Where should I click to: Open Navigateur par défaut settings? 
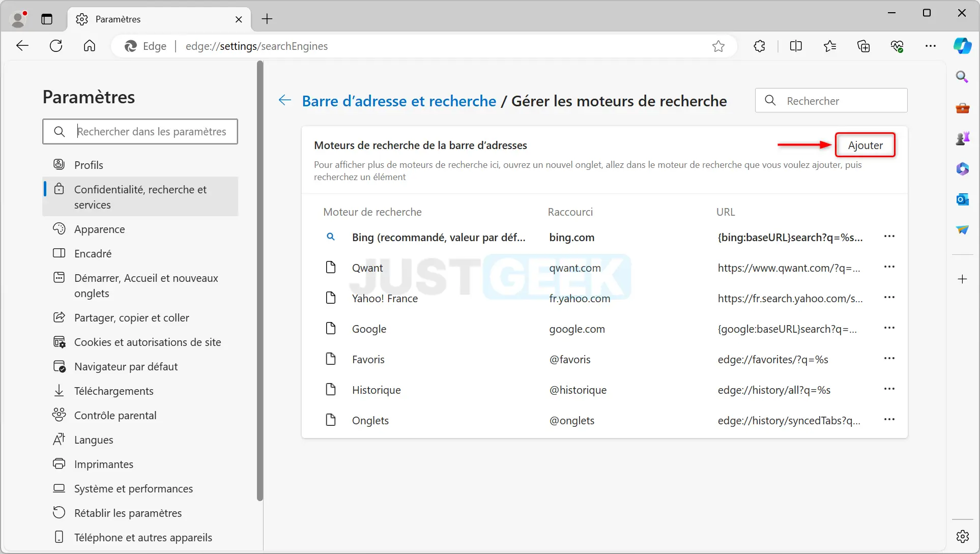(x=140, y=367)
